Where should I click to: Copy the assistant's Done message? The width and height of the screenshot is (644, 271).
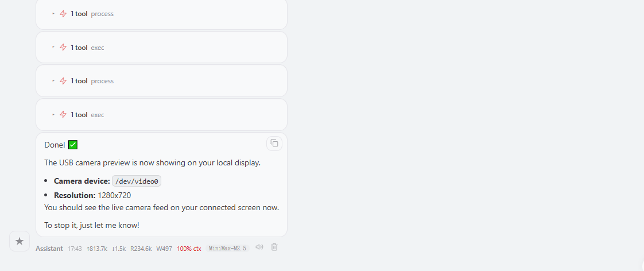[274, 143]
